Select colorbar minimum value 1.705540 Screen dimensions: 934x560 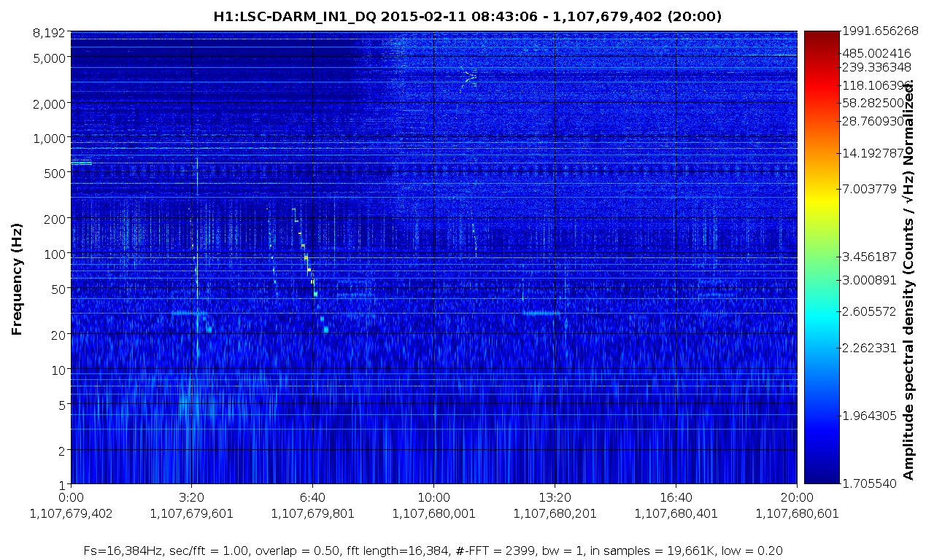click(869, 483)
